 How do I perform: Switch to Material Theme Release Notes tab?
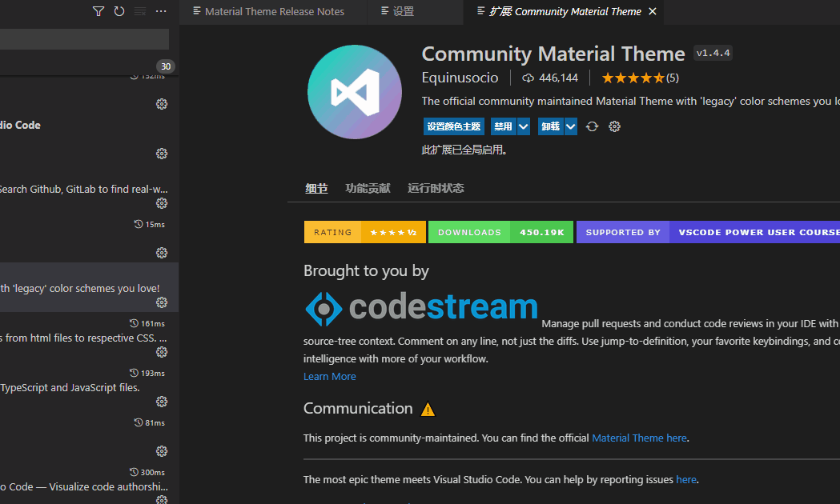[x=273, y=12]
